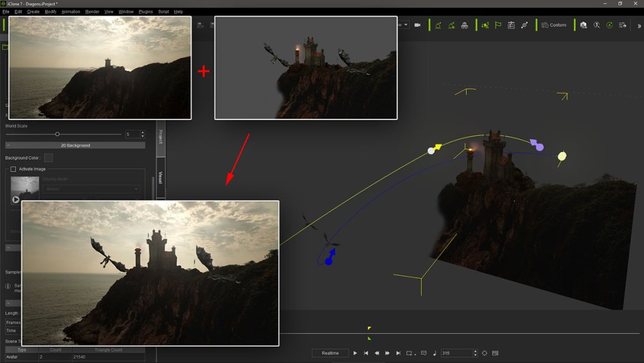This screenshot has width=644, height=363.
Task: Jump to the first frame
Action: [x=366, y=353]
